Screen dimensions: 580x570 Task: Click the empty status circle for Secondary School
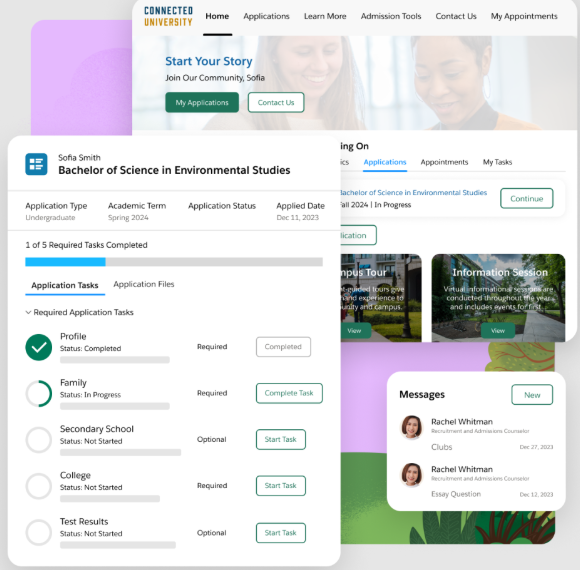[38, 439]
